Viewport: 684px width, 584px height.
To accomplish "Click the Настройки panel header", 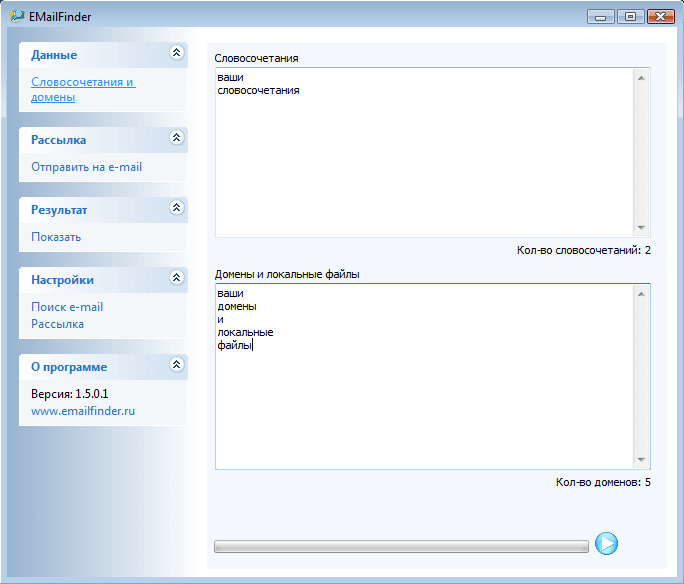I will 103,280.
